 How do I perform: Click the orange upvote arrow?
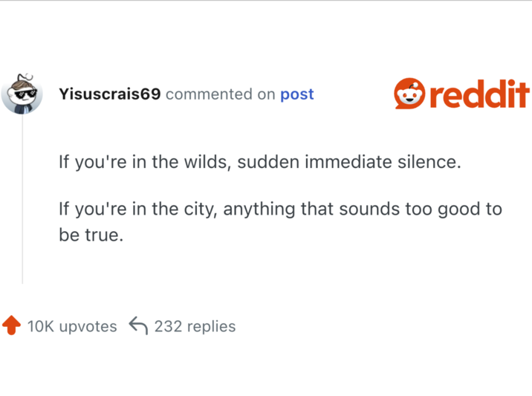coord(11,325)
